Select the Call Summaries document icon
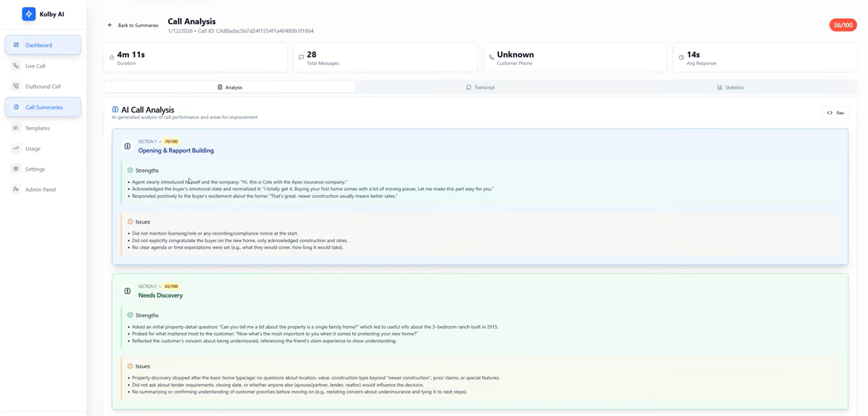 click(x=16, y=107)
